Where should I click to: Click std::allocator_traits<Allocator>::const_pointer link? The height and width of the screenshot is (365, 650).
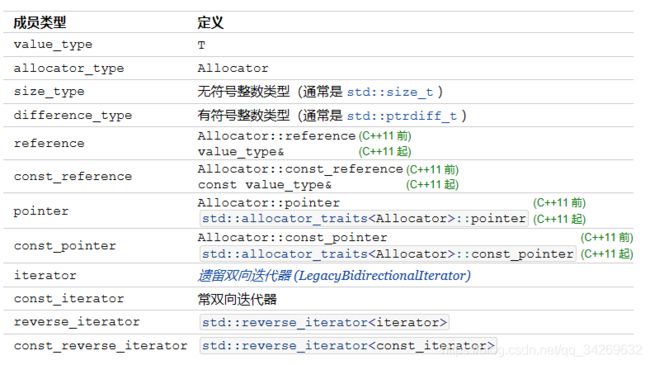[388, 253]
